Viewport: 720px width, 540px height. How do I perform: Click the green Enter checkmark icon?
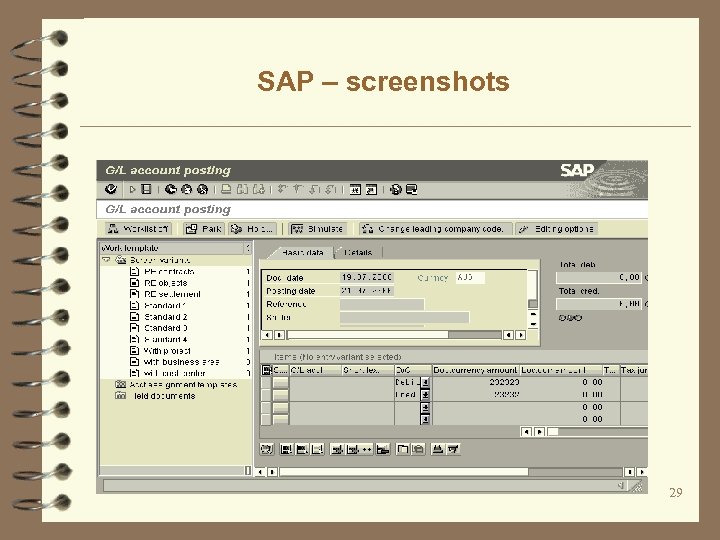coord(111,189)
